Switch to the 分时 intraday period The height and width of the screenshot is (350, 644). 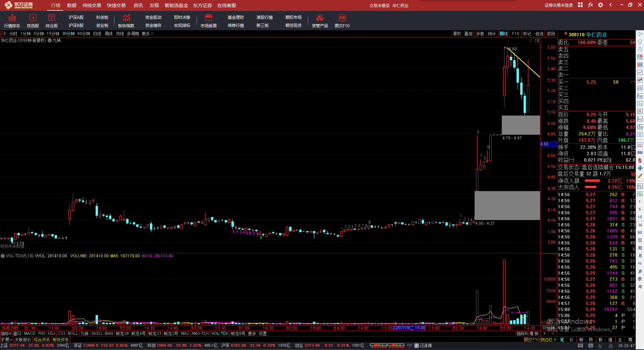pyautogui.click(x=13, y=34)
